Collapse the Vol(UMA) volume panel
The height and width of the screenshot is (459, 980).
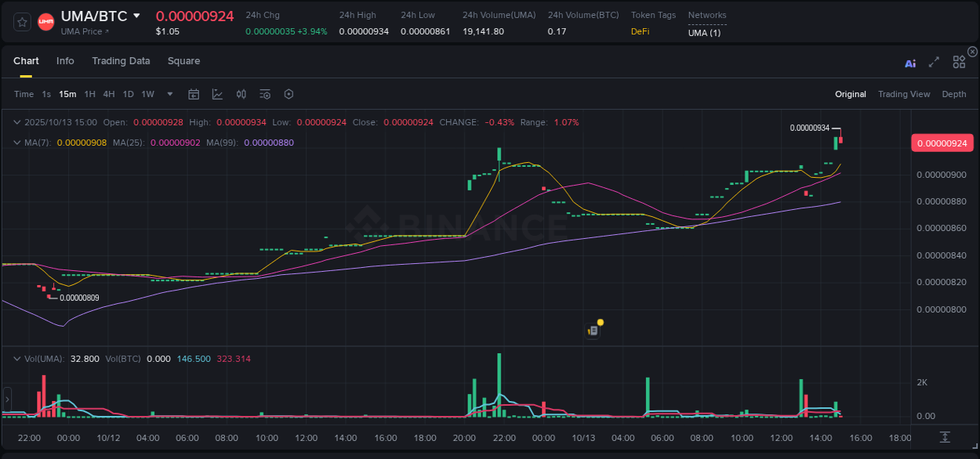[x=17, y=358]
